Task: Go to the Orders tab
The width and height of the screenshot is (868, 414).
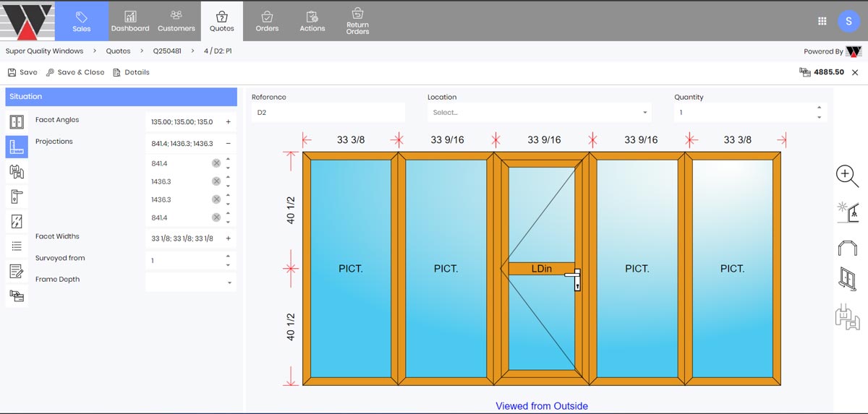Action: tap(267, 21)
